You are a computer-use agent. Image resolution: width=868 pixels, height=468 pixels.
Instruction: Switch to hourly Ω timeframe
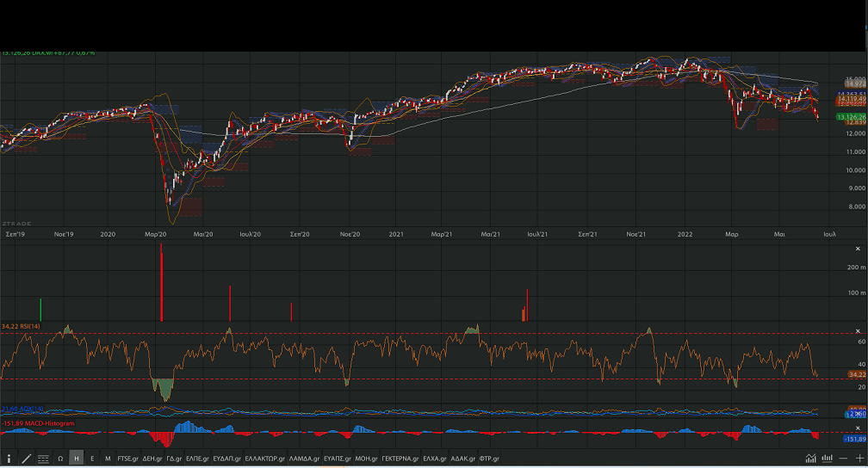(60, 459)
